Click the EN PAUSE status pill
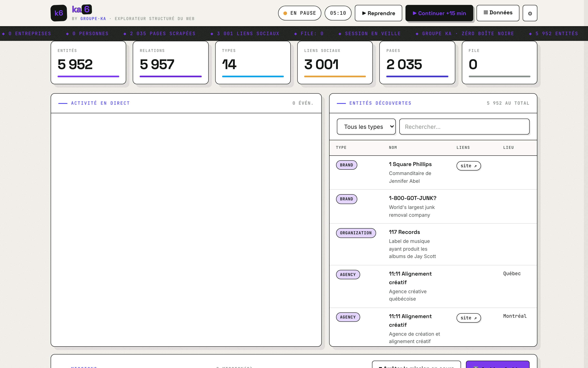The height and width of the screenshot is (368, 588). (300, 13)
